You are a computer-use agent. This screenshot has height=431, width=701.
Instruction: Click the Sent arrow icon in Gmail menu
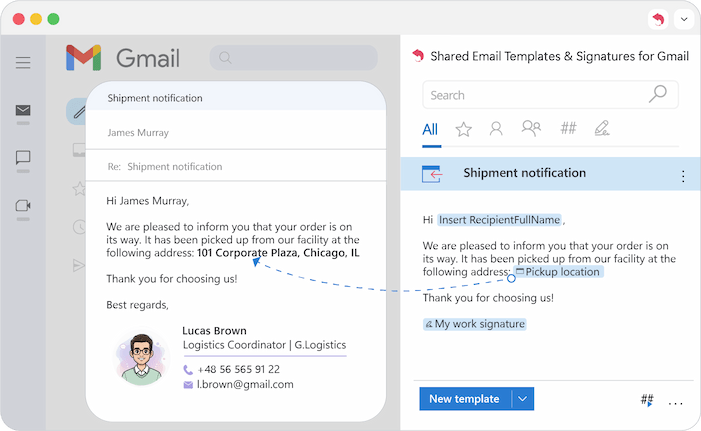tap(79, 265)
